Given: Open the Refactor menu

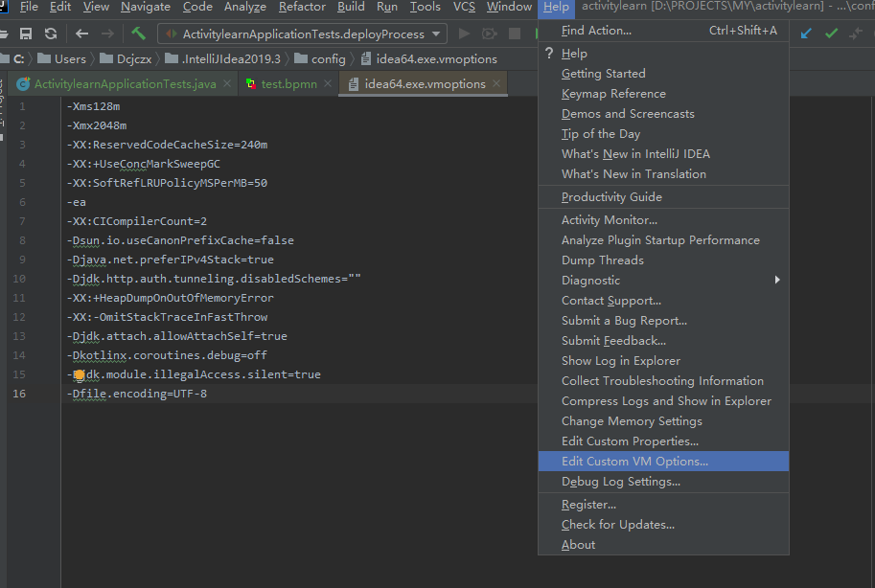Looking at the screenshot, I should point(302,7).
